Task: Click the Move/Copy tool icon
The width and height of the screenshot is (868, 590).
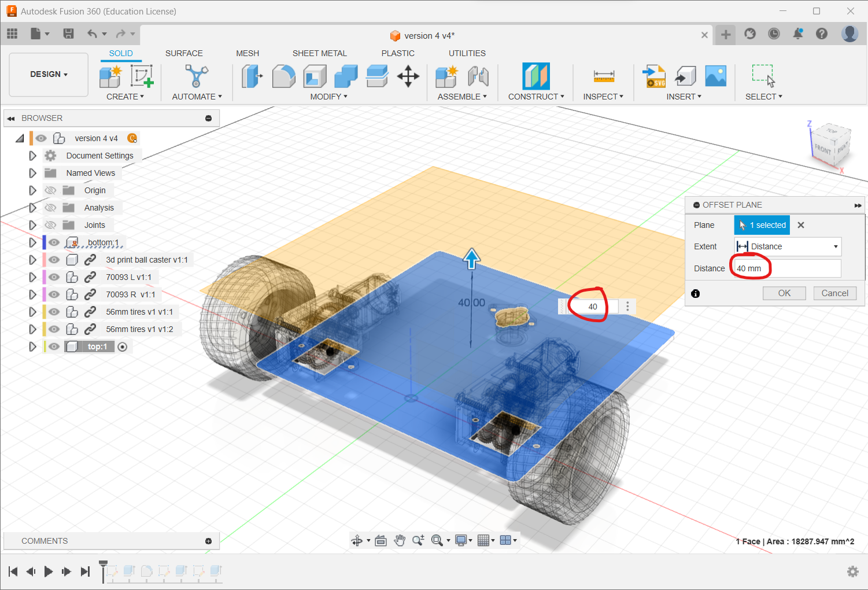Action: pyautogui.click(x=408, y=76)
